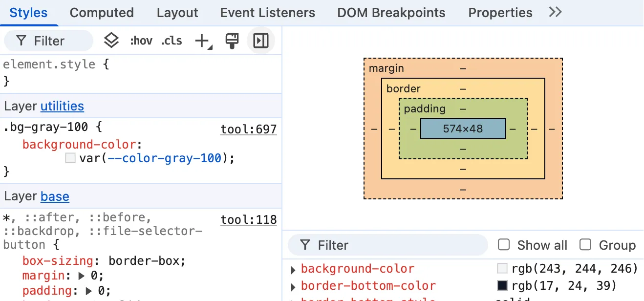The height and width of the screenshot is (301, 644).
Task: Click the .cls element classes icon
Action: tap(171, 41)
